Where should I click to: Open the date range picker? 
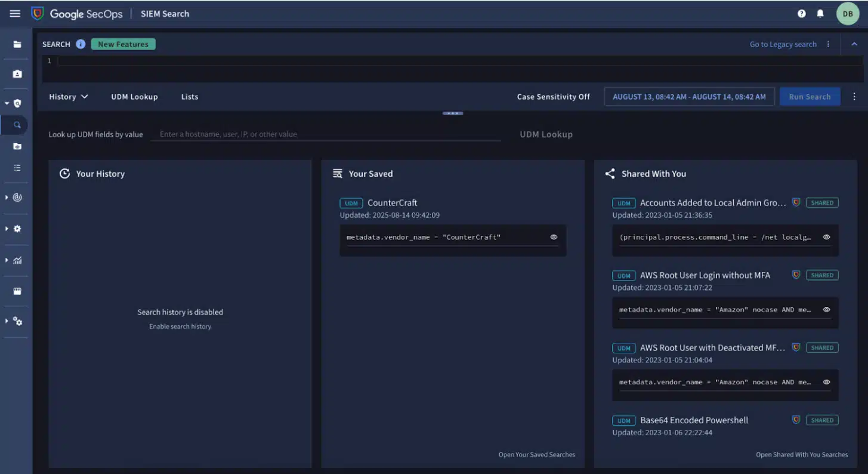(689, 97)
